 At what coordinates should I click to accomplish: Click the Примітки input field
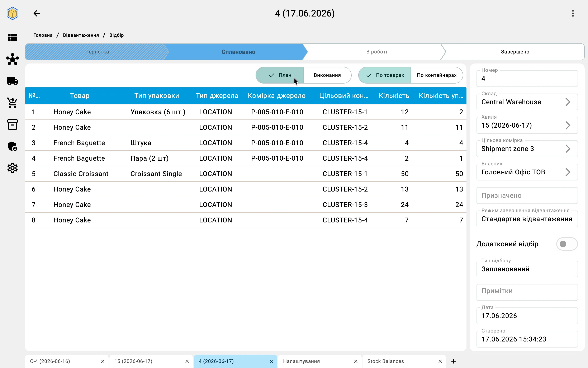(x=527, y=292)
